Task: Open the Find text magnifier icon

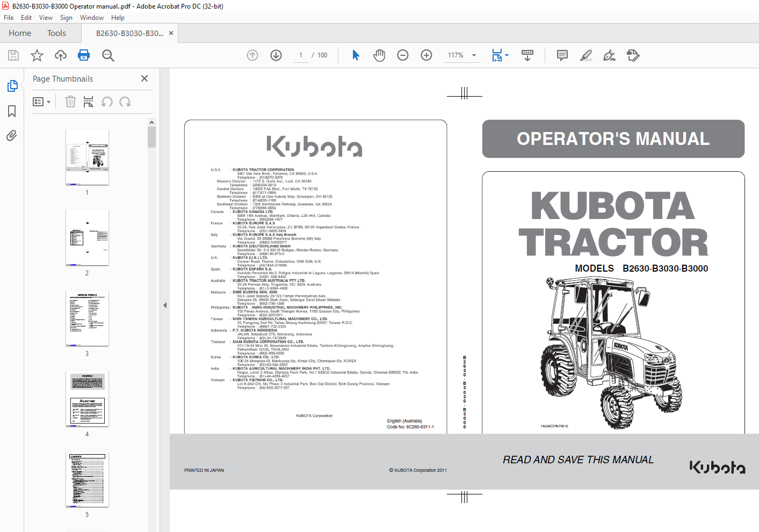Action: (x=108, y=55)
